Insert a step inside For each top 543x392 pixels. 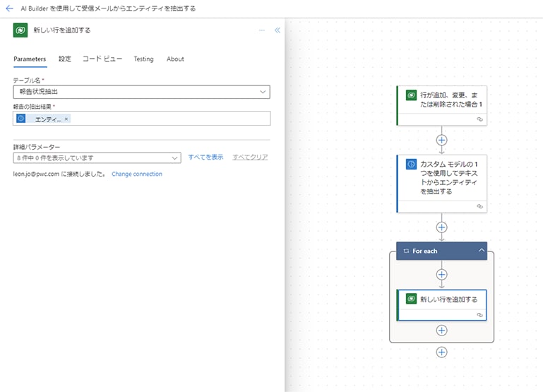pos(442,274)
